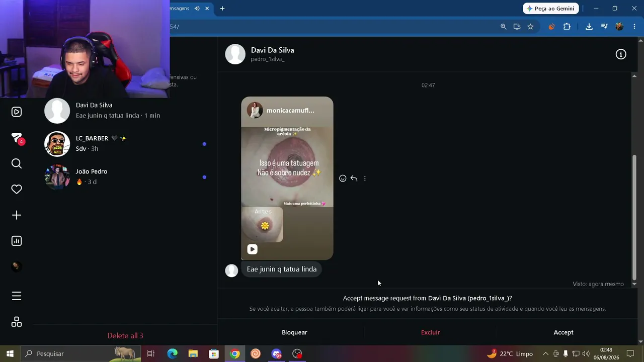Open the media controls icon in Chrome
The height and width of the screenshot is (362, 644).
[604, 27]
